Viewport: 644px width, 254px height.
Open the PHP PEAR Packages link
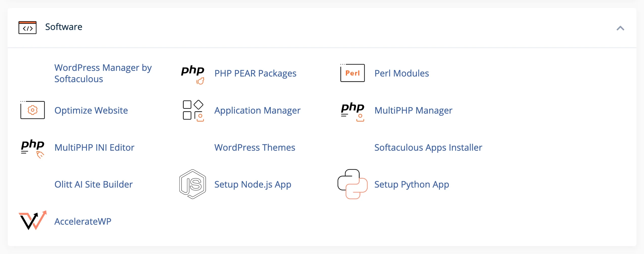tap(255, 73)
